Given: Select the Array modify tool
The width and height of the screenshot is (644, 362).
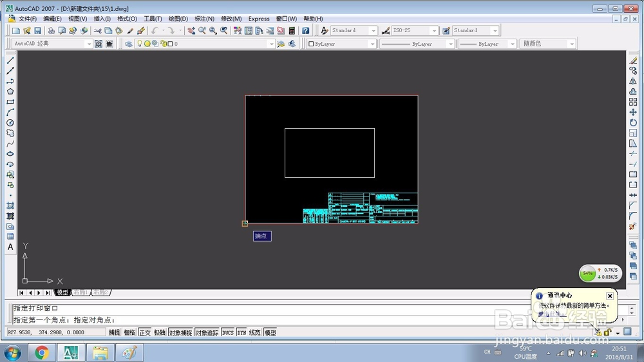Looking at the screenshot, I should tap(633, 102).
